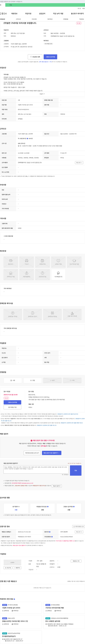Click the company LOGO thumbnail
85x644 pixels.
click(x=12, y=562)
